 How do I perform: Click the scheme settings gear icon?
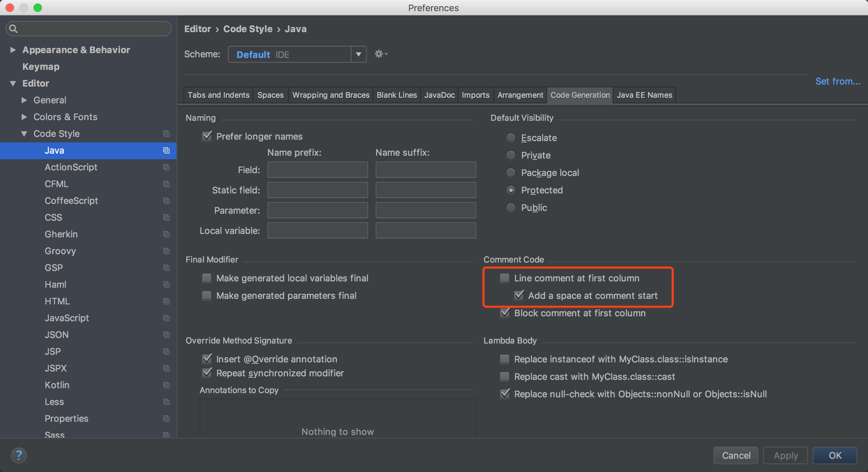[x=380, y=54]
